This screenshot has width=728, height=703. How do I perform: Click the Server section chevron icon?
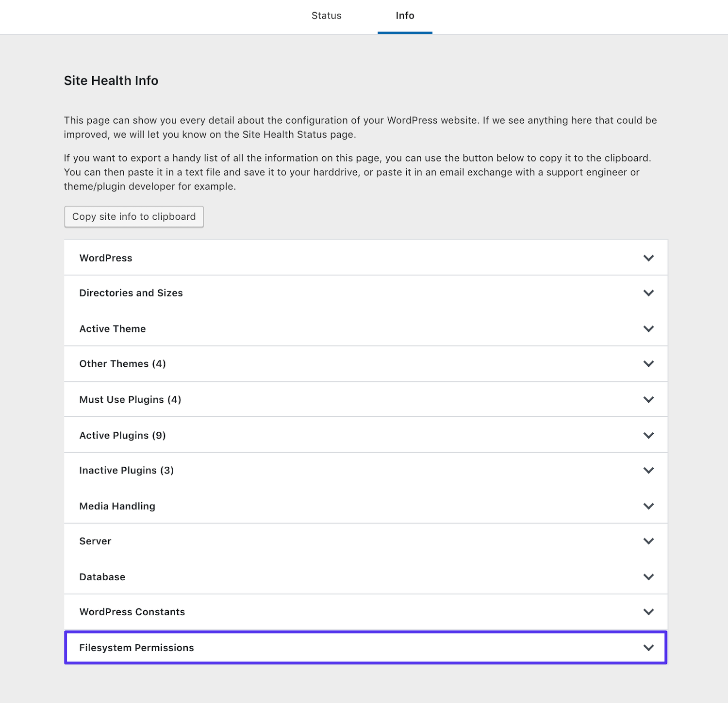pyautogui.click(x=648, y=541)
